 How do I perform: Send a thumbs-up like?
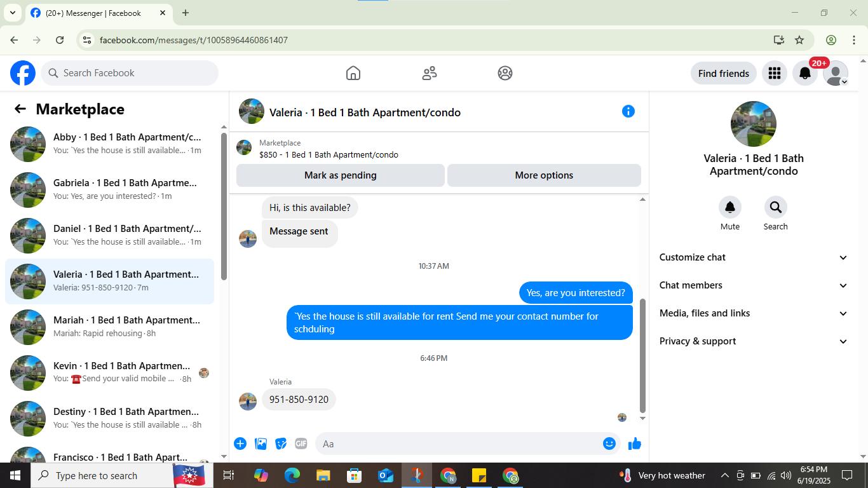[634, 444]
